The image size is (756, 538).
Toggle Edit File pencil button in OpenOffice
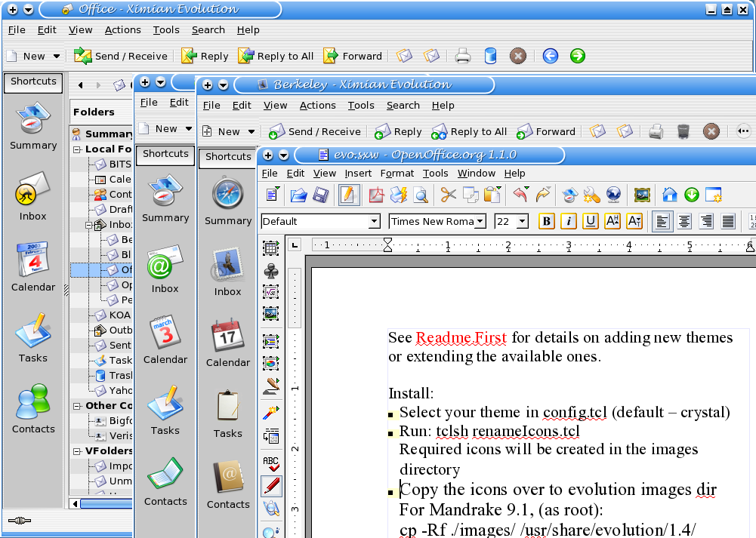click(349, 195)
